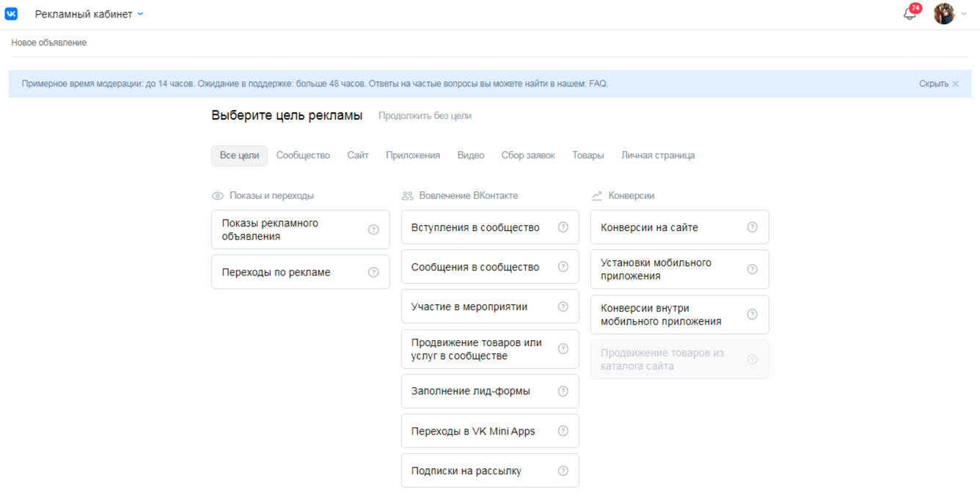
Task: Click help icon for Заполнение лид-формы
Action: (x=563, y=391)
